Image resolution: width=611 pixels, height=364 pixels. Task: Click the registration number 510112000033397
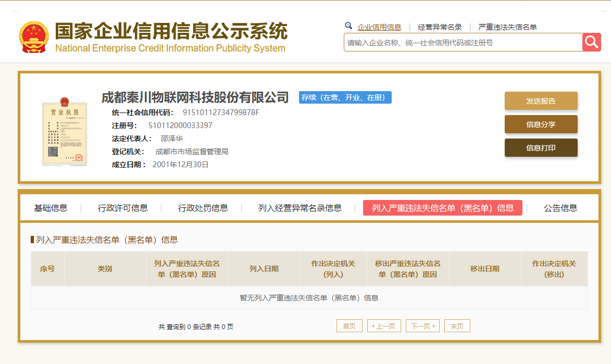pyautogui.click(x=180, y=125)
